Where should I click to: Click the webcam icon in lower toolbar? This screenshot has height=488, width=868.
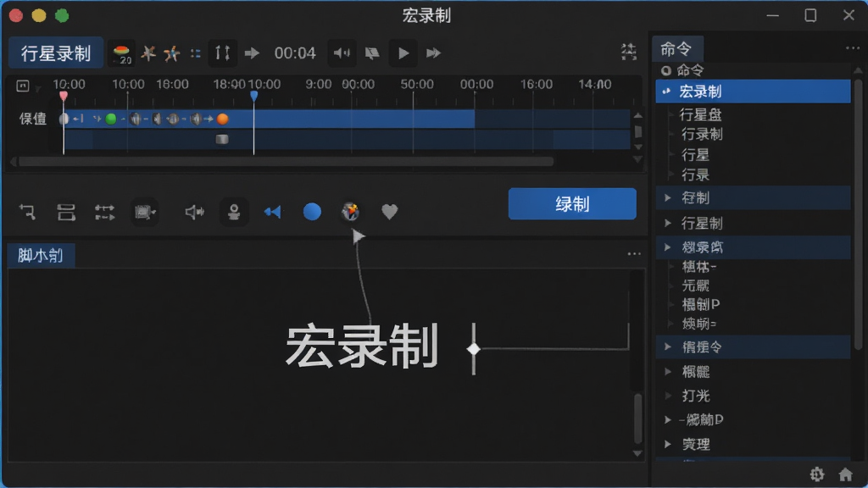[x=234, y=212]
